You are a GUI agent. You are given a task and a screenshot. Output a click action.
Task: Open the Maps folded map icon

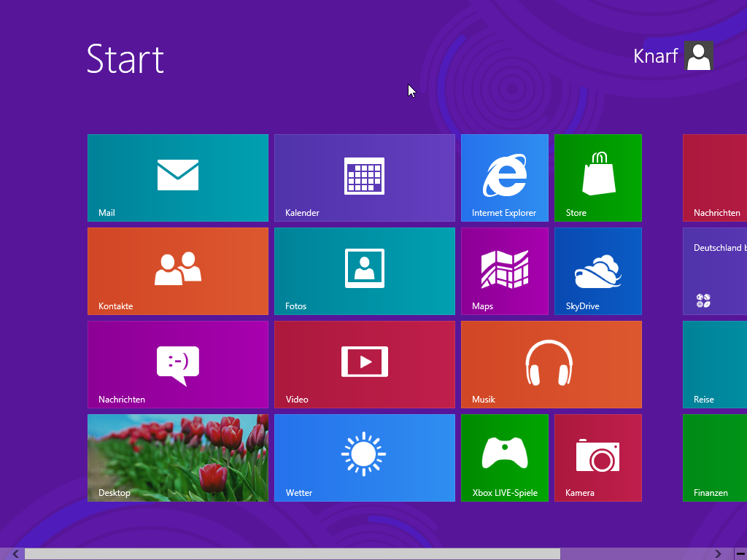(505, 270)
